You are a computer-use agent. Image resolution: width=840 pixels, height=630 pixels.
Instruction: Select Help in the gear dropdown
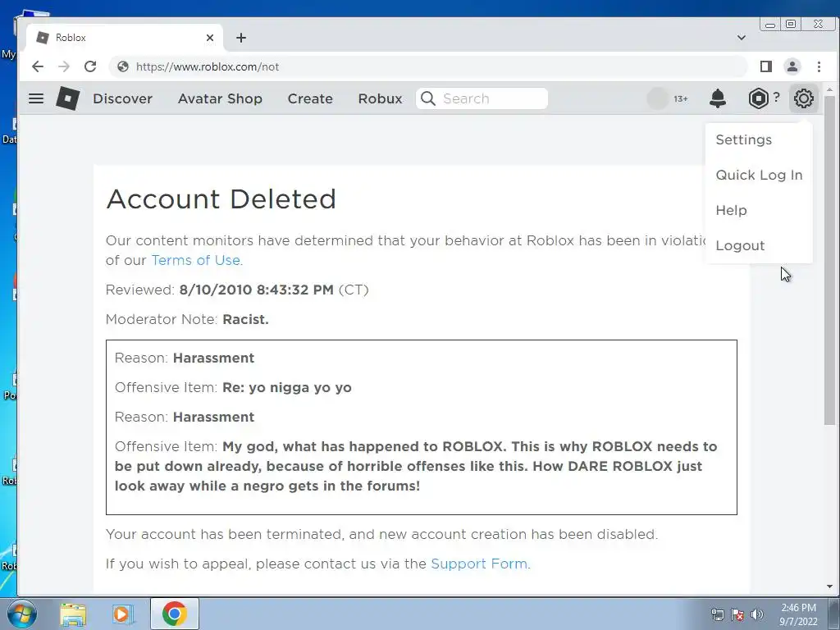[x=731, y=211]
